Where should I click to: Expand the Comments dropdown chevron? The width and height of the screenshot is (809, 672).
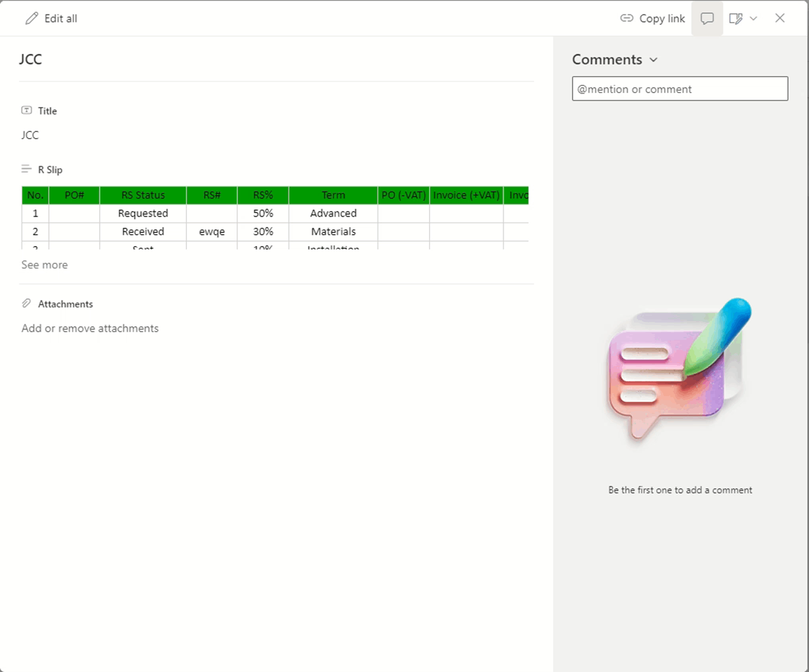pos(654,60)
